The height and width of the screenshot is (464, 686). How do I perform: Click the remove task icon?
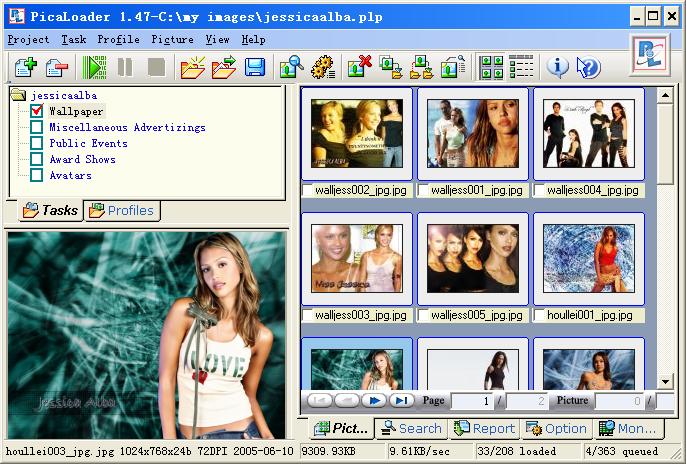coord(56,68)
